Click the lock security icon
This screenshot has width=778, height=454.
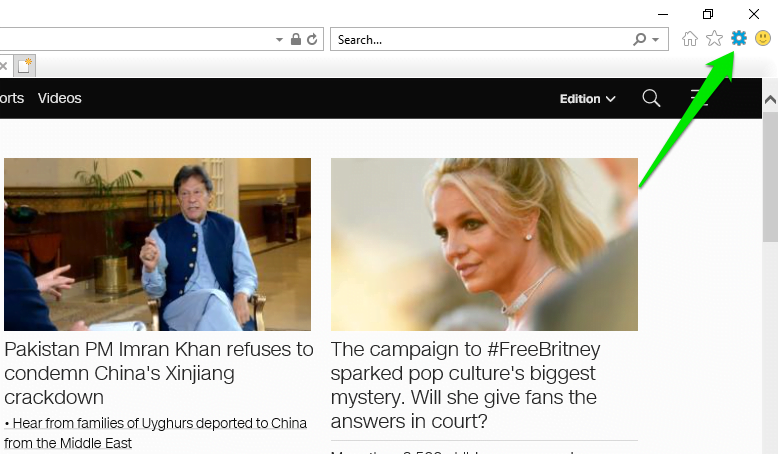[x=296, y=40]
